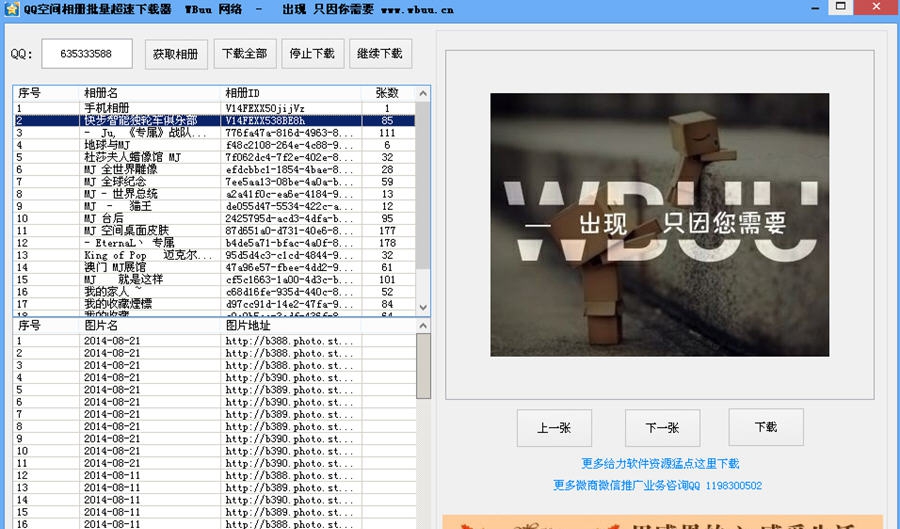Show next image with 下一张
The image size is (900, 529).
(x=661, y=428)
